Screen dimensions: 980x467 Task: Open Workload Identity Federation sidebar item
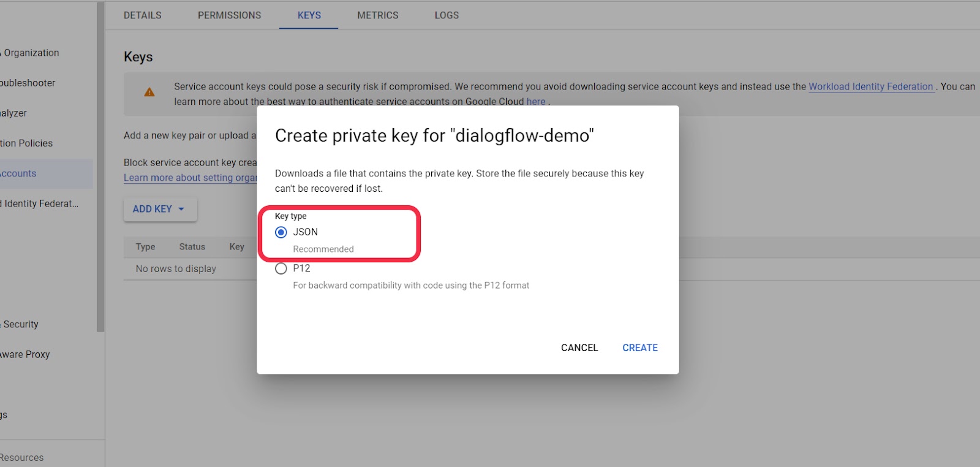point(39,203)
